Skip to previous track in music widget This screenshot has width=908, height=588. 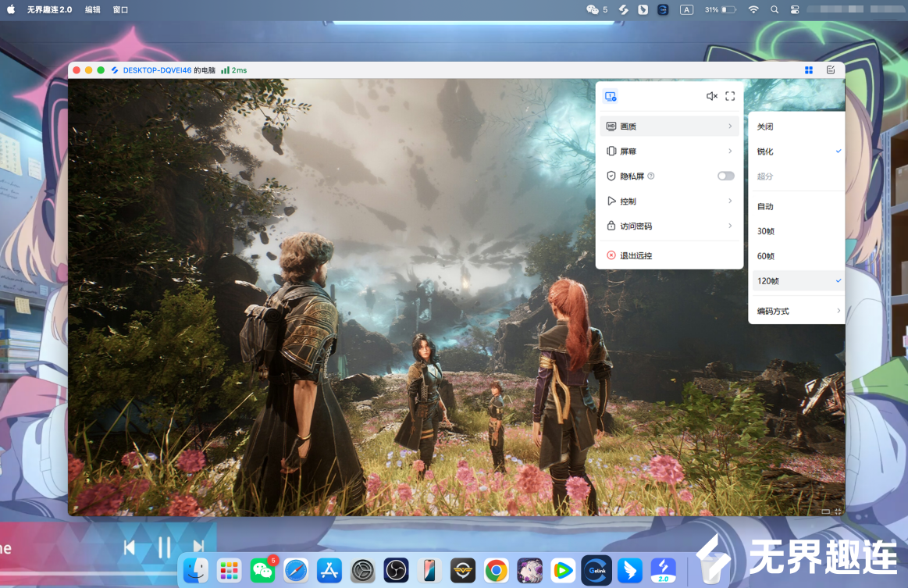pyautogui.click(x=130, y=547)
